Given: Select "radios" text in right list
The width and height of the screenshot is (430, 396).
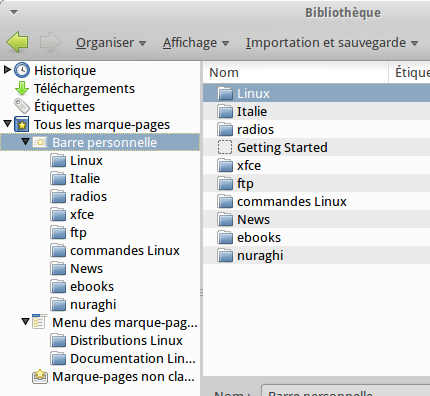Looking at the screenshot, I should pyautogui.click(x=255, y=129).
